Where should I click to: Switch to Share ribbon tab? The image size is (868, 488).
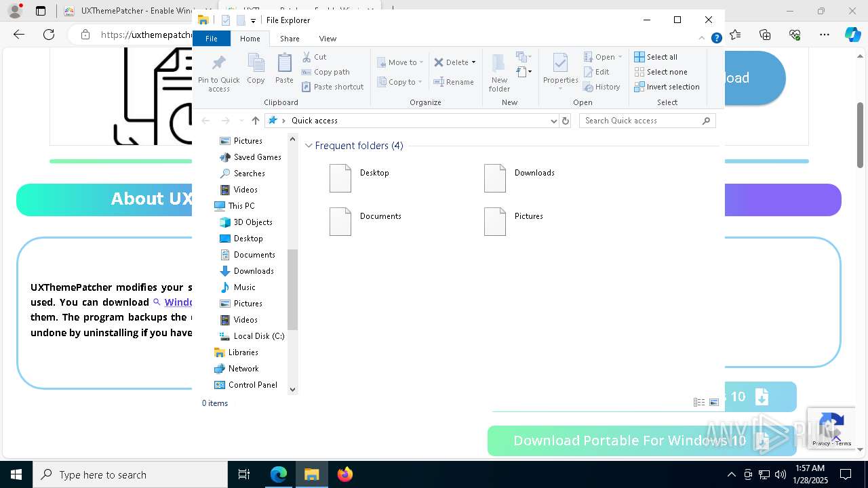pyautogui.click(x=290, y=39)
